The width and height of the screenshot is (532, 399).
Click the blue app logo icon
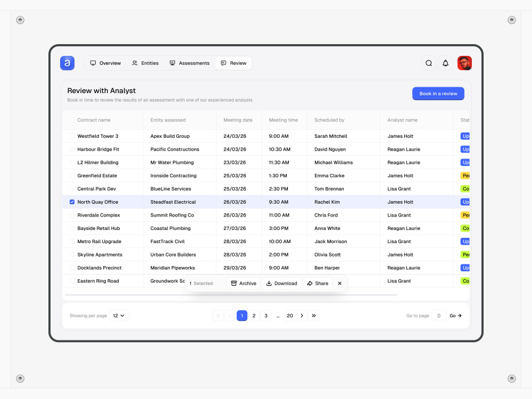[67, 63]
